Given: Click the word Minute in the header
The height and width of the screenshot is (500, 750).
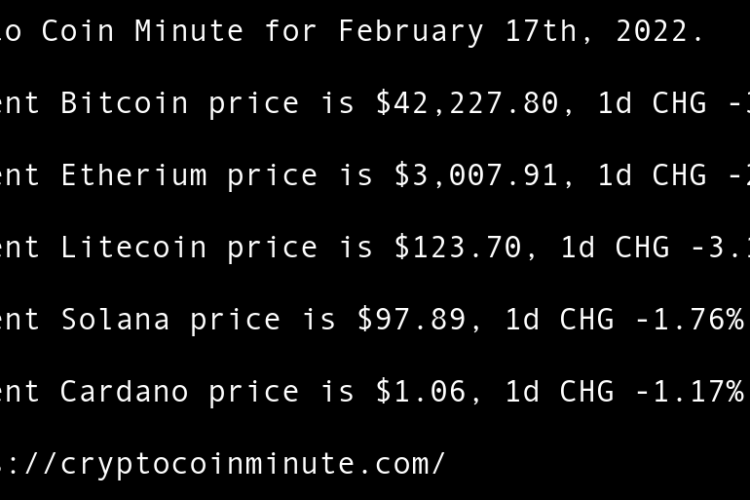Looking at the screenshot, I should pyautogui.click(x=190, y=31).
